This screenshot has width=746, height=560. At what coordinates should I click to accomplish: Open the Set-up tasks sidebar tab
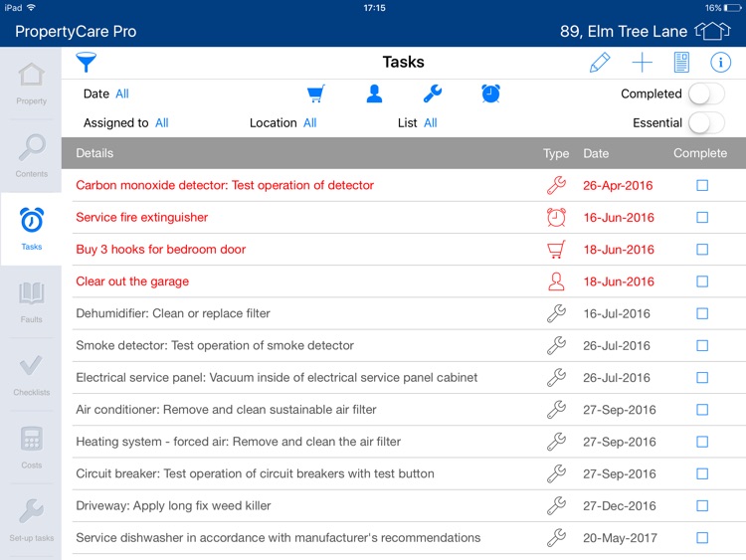tap(32, 520)
